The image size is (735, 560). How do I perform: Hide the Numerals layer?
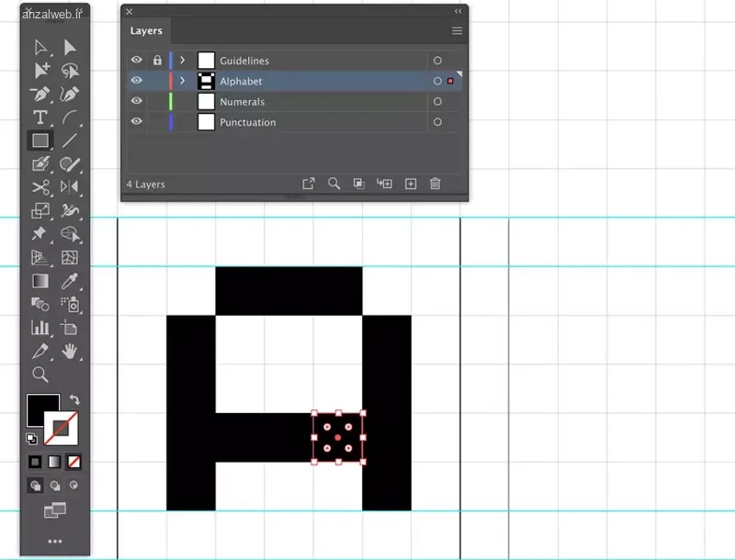pyautogui.click(x=137, y=101)
